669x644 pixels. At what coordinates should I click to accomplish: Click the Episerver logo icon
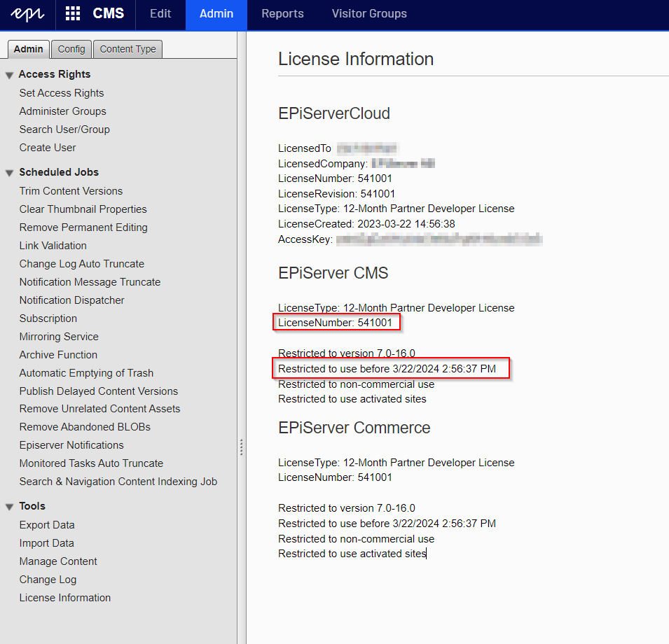coord(27,14)
